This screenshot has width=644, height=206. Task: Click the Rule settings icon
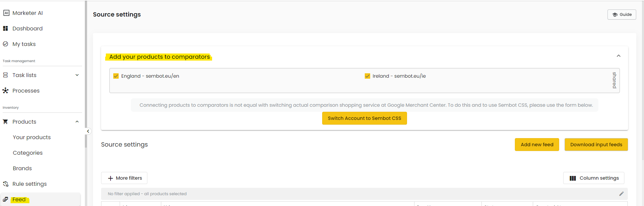tap(5, 184)
